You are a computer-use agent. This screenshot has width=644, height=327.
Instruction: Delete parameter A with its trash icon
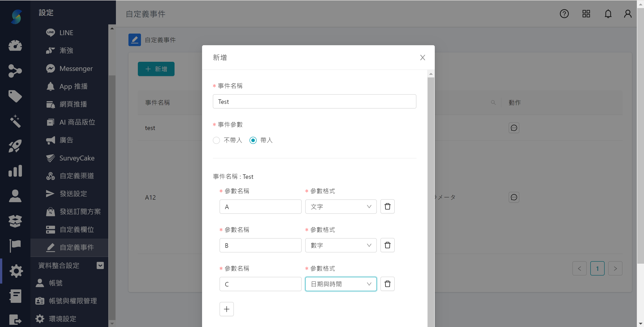click(387, 206)
